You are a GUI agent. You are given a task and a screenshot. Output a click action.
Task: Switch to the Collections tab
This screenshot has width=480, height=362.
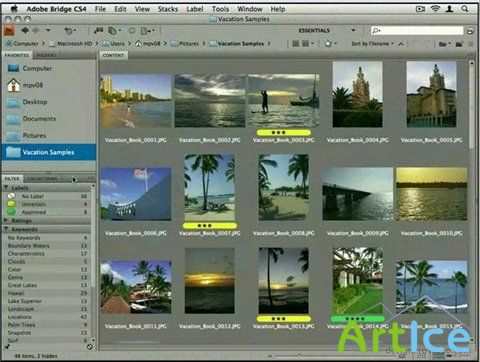click(42, 179)
